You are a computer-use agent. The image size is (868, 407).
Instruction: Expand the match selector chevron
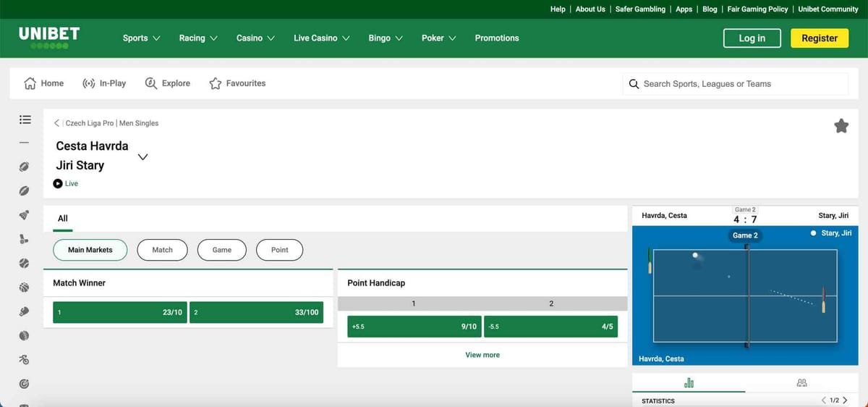pyautogui.click(x=143, y=156)
